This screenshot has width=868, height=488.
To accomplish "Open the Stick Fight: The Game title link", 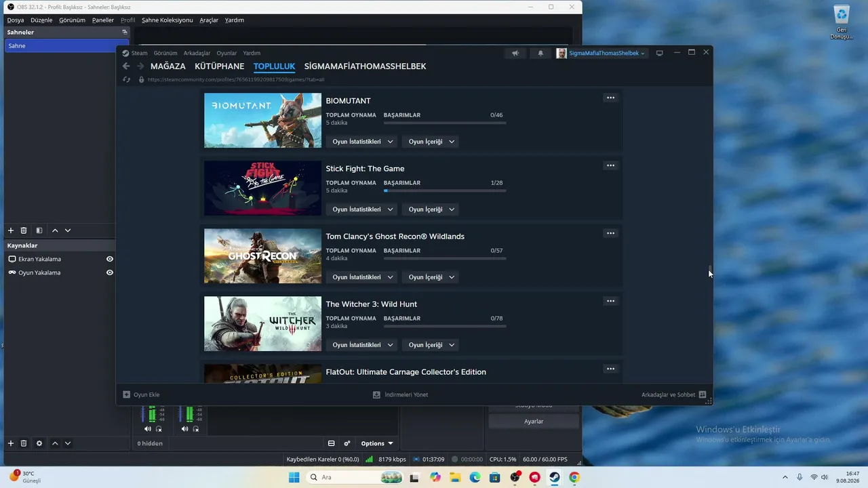I will click(x=365, y=169).
